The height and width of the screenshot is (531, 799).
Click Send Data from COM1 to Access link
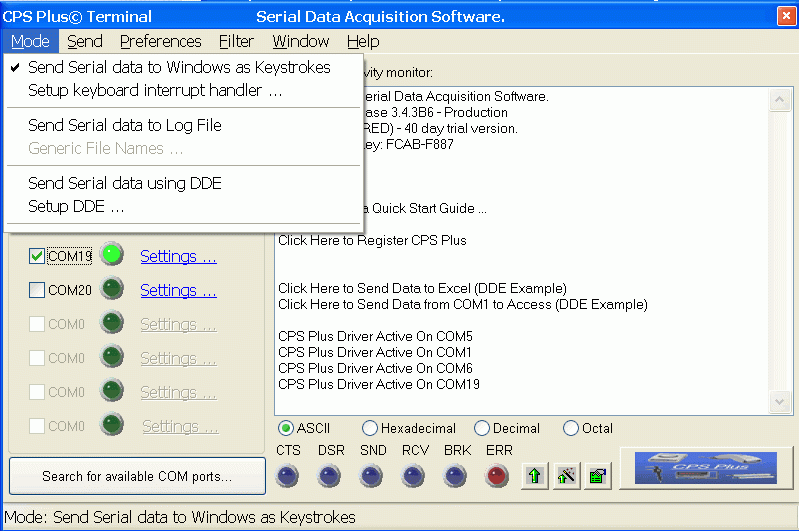click(x=463, y=304)
